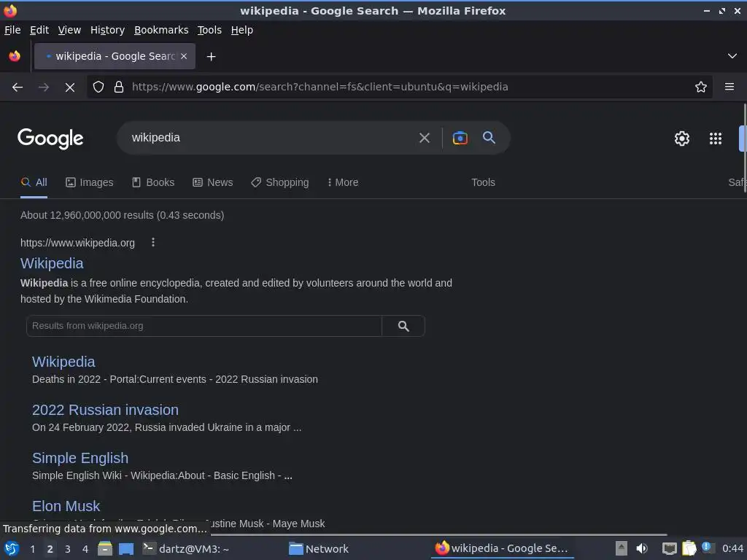Click the 0:44 taskbar clock
Screen dimensions: 747x560
click(732, 549)
